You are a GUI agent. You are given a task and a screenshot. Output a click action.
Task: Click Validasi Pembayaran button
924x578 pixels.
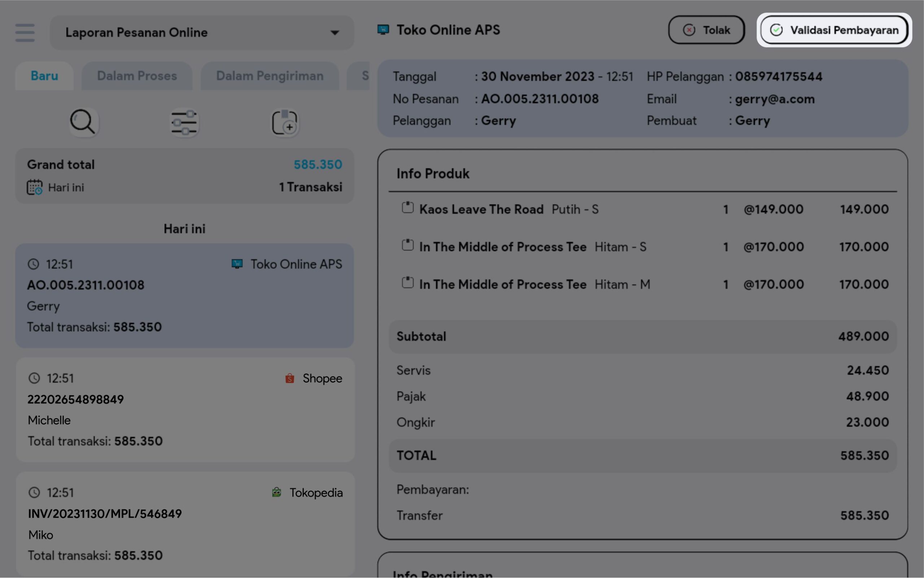[834, 30]
